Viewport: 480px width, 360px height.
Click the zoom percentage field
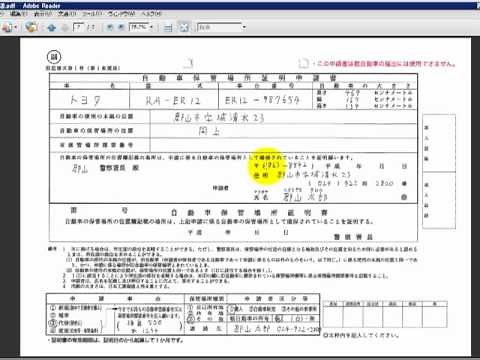(x=139, y=27)
